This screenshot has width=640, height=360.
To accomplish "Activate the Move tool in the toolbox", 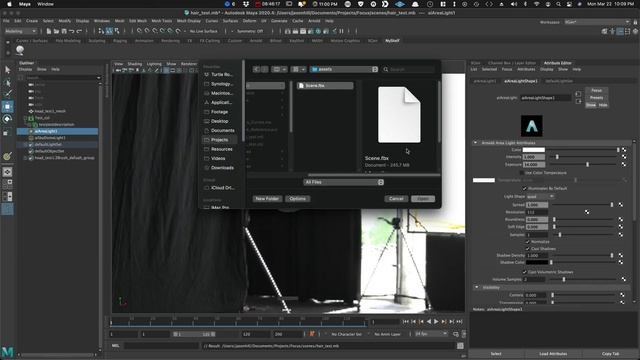I will [x=7, y=107].
